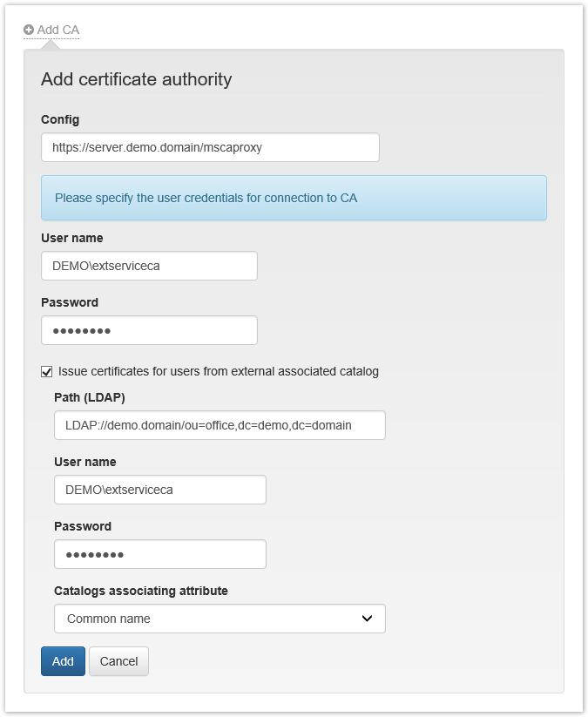Focus the CA User name field above the checkbox

tap(149, 266)
